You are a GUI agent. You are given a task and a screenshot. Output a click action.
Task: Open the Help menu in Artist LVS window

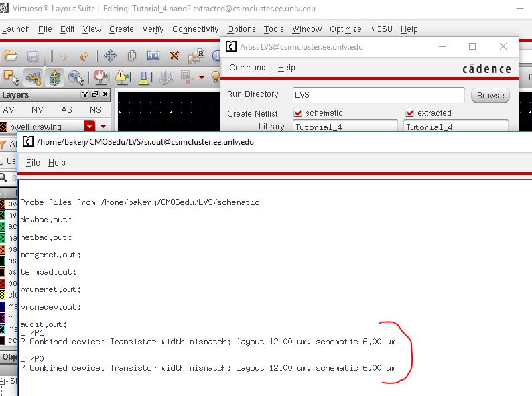click(287, 68)
